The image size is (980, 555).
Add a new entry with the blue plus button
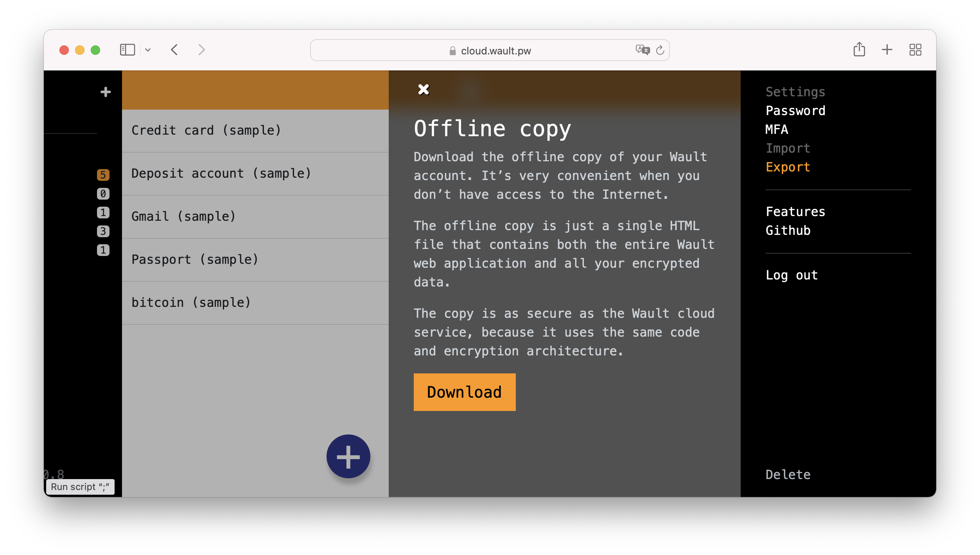pos(348,456)
